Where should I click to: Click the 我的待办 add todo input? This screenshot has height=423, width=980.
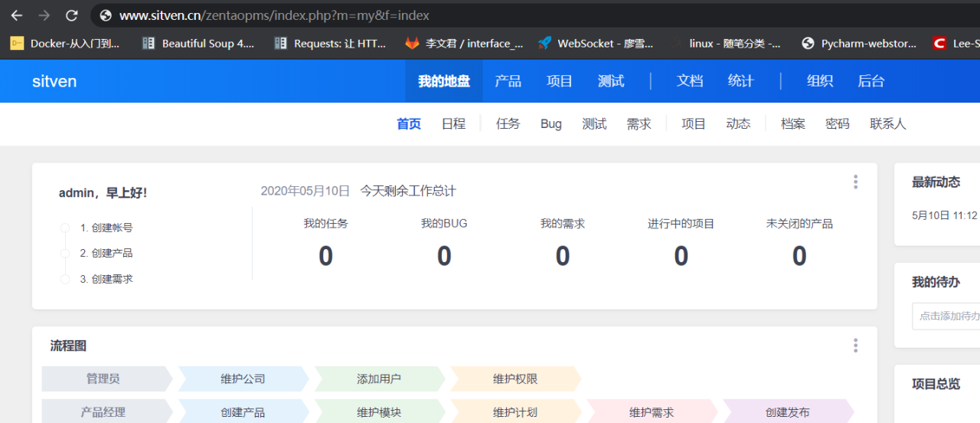click(946, 316)
